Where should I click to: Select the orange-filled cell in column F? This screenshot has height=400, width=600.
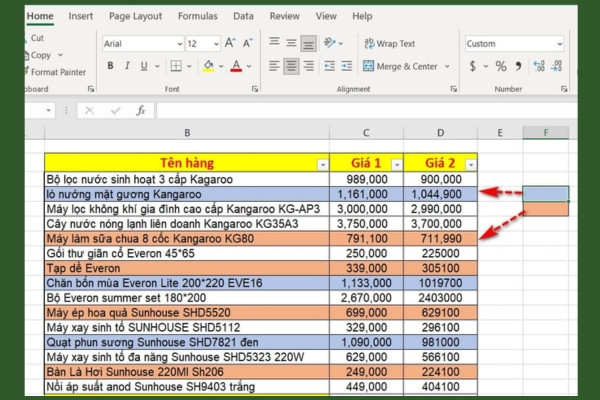[x=546, y=209]
